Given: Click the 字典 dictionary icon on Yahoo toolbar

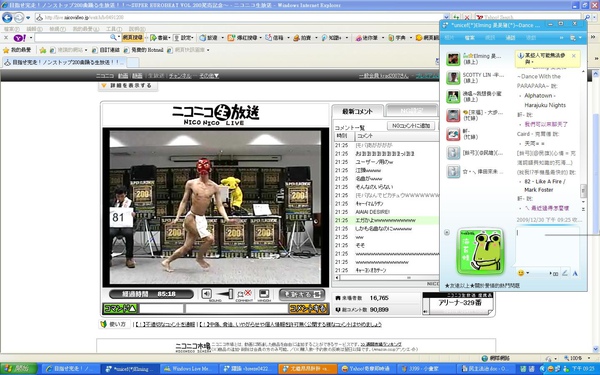Looking at the screenshot, I should tap(397, 38).
